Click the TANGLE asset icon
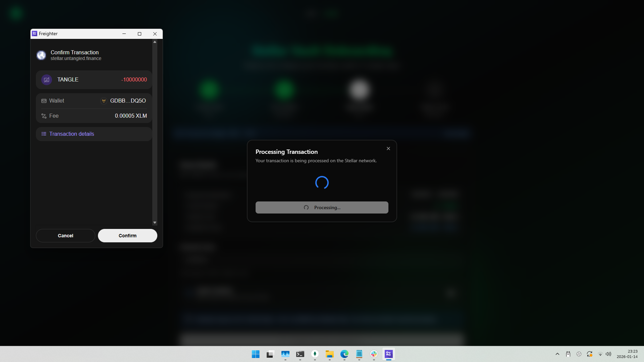This screenshot has width=644, height=362. tap(46, 80)
